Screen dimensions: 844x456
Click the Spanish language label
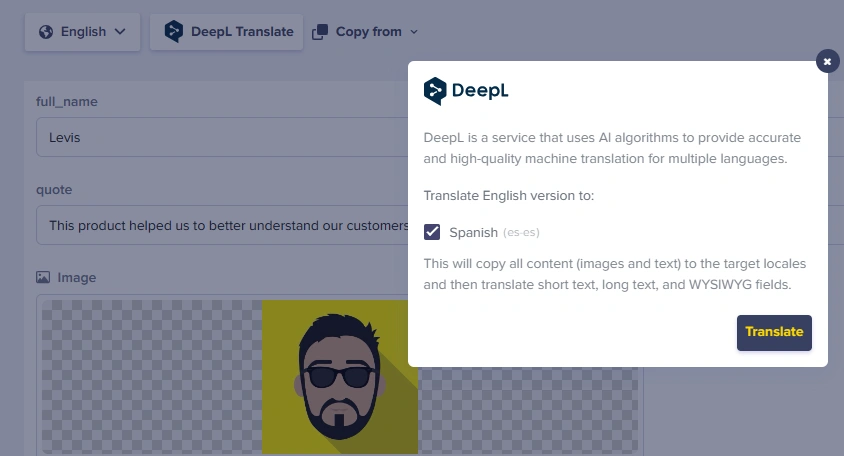coord(473,233)
